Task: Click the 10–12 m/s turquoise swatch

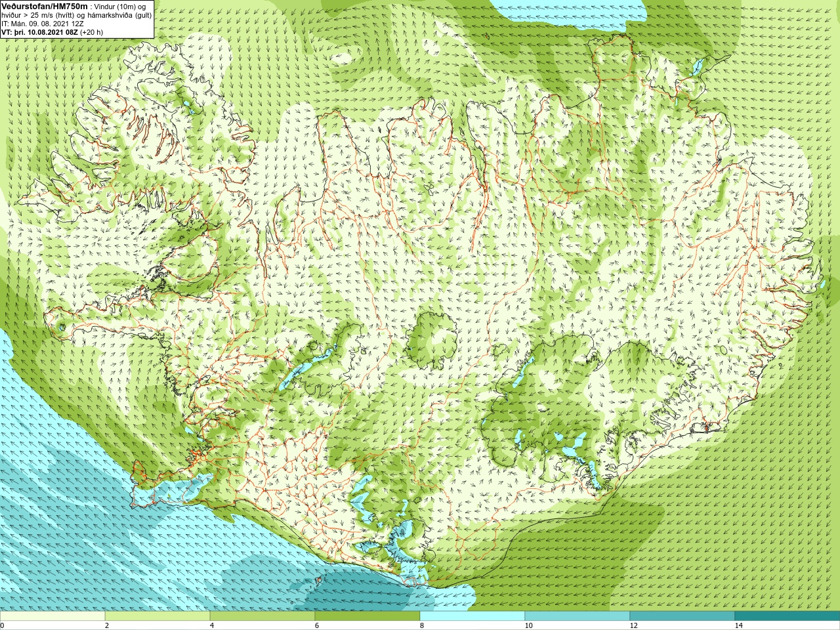Action: coord(577,616)
